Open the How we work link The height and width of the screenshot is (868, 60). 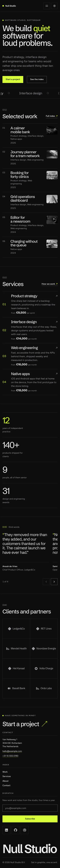[50, 284]
